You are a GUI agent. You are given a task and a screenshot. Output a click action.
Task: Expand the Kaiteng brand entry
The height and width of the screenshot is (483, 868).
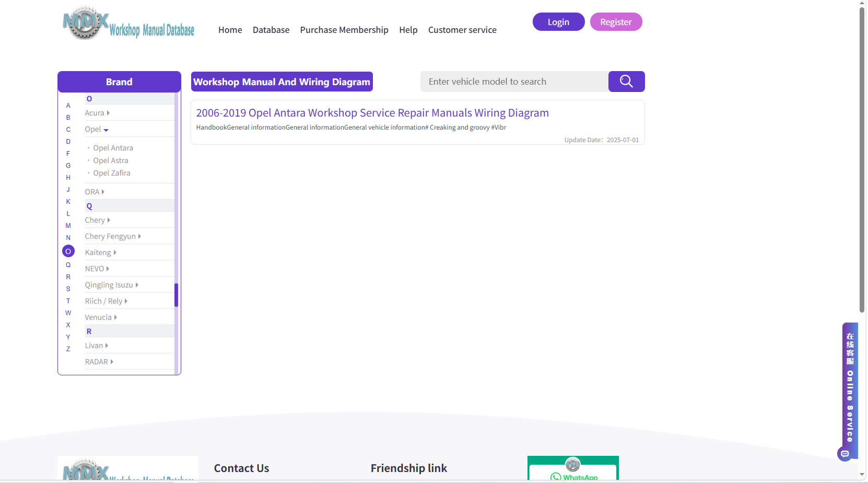101,252
